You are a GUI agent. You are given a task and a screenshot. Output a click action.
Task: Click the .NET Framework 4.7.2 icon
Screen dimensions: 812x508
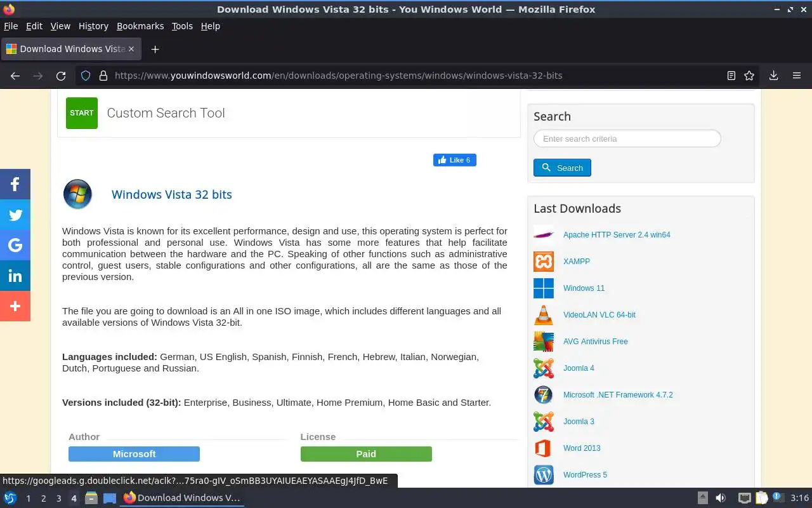click(544, 395)
